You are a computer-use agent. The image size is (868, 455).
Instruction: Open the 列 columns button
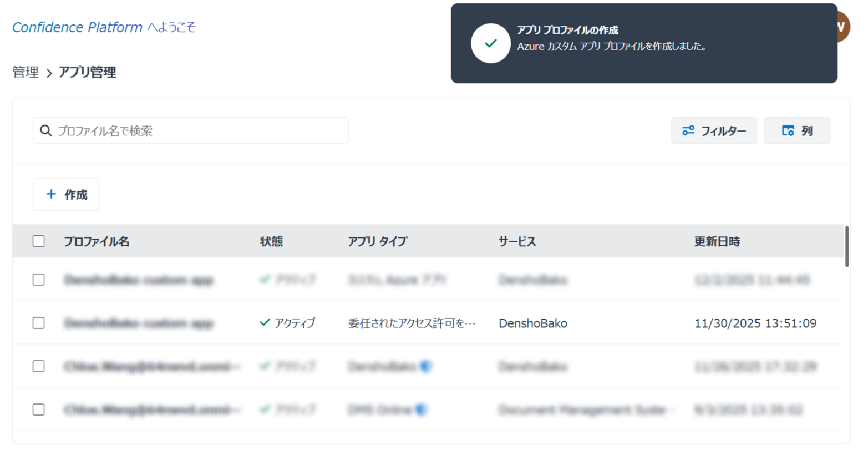[797, 130]
